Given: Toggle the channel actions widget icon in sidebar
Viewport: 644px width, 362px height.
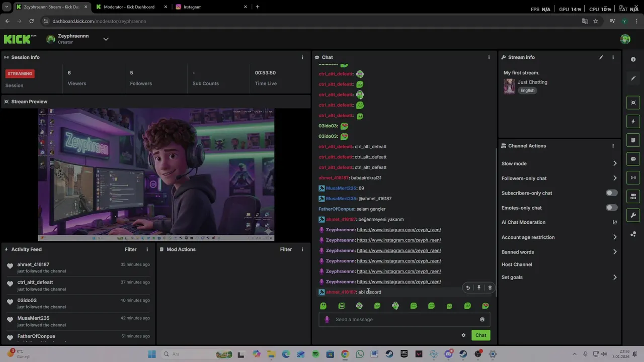Looking at the screenshot, I should point(633,197).
